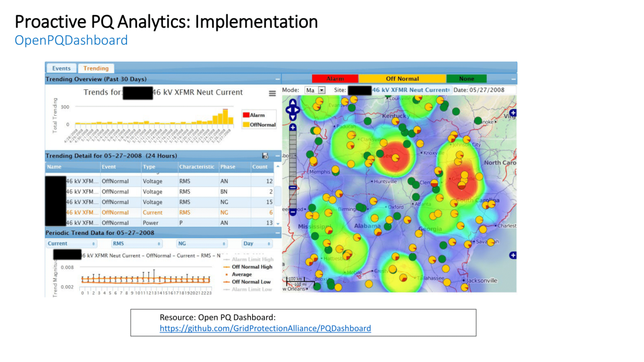Open the GitHub PQDashboard link
This screenshot has height=362, width=644.
point(265,328)
